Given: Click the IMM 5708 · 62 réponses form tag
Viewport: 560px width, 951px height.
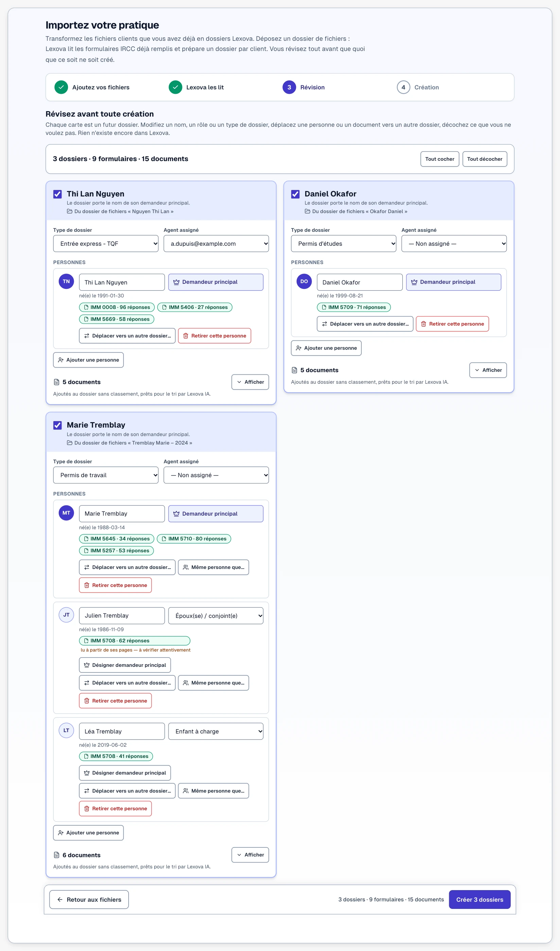Looking at the screenshot, I should (x=135, y=641).
